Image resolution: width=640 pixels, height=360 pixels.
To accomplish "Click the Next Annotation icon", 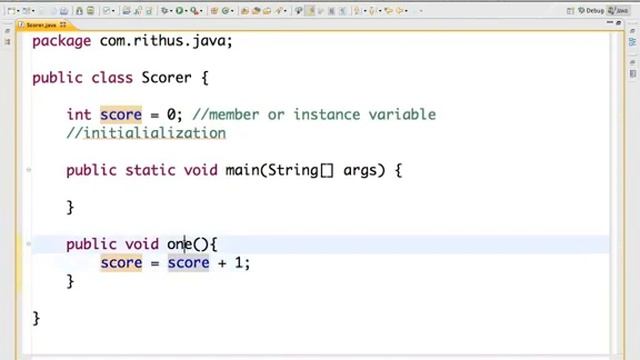I will tap(357, 11).
